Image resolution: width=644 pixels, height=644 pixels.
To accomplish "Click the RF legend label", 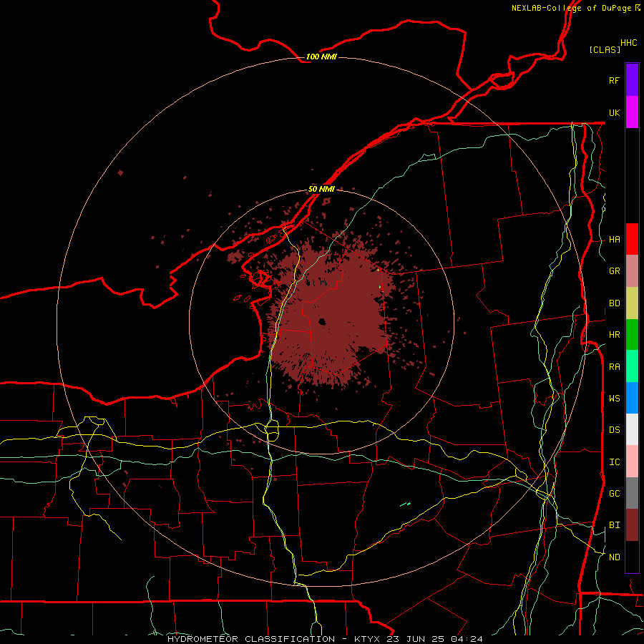I will click(x=615, y=80).
